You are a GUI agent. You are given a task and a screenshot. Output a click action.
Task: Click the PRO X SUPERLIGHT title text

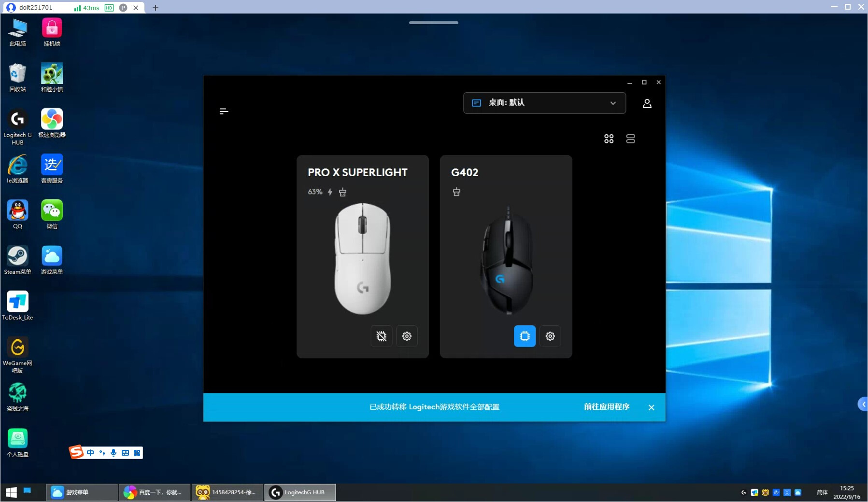[x=357, y=172]
